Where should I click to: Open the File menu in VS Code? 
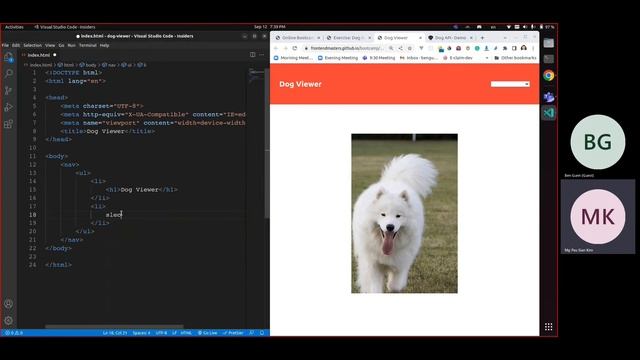point(5,45)
